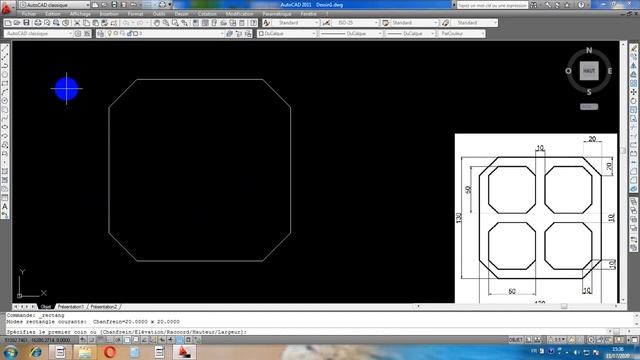Expand the ISO-25 dimension style dropdown

point(355,23)
